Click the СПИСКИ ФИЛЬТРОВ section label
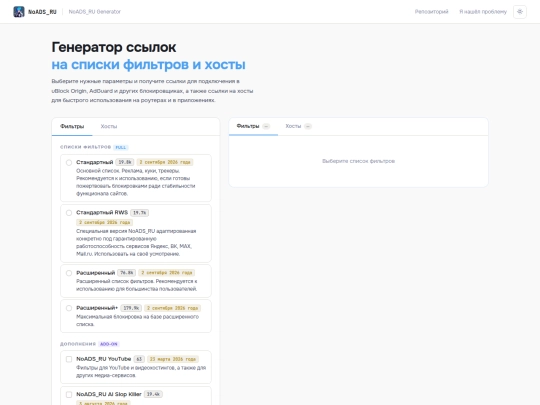The height and width of the screenshot is (405, 540). coord(85,147)
